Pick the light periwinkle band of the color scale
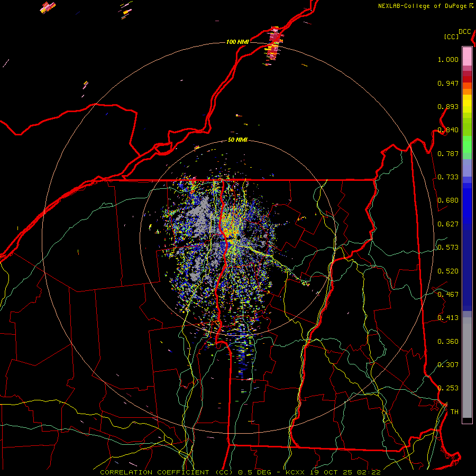This screenshot has width=476, height=476. point(467,168)
